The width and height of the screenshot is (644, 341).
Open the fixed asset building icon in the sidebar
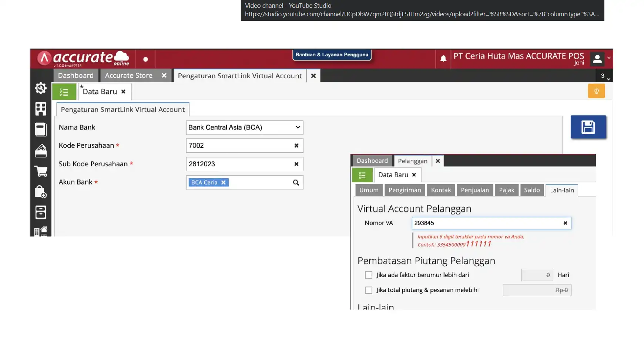click(41, 231)
